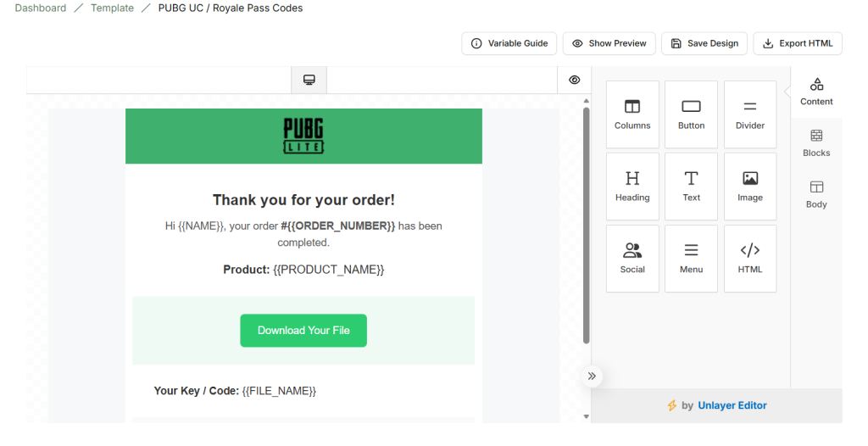Add a Columns content block
Image resolution: width=868 pixels, height=446 pixels.
click(x=632, y=114)
